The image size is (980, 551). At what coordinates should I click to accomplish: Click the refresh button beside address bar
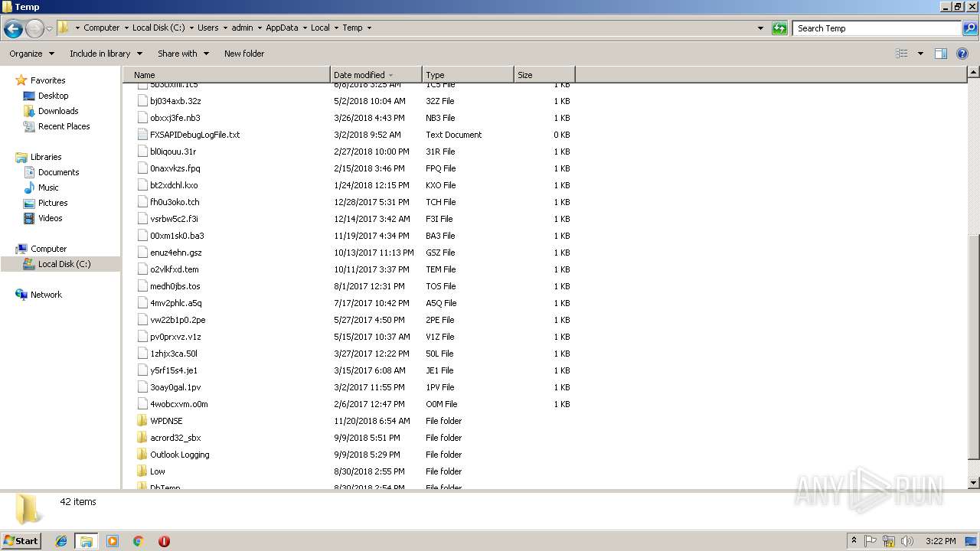coord(779,28)
